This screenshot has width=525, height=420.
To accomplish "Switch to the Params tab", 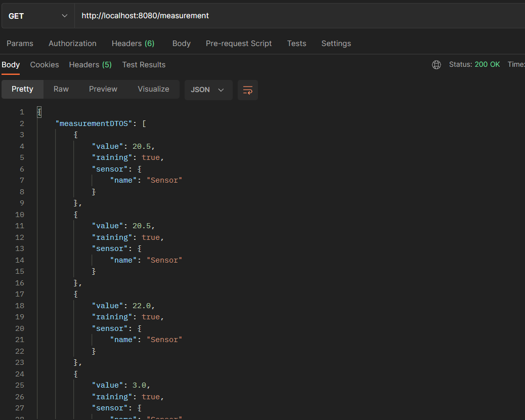I will coord(20,44).
